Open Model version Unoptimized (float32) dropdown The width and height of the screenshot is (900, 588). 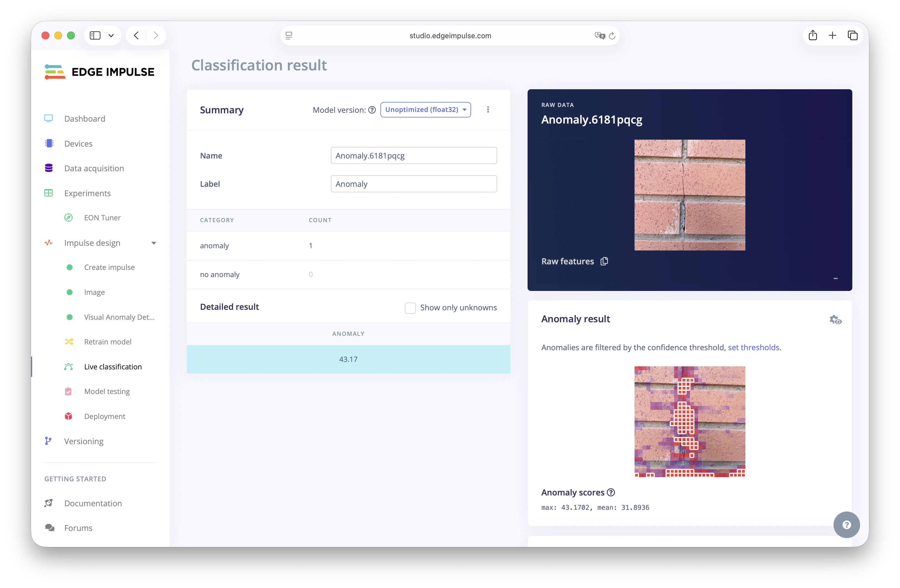tap(425, 110)
